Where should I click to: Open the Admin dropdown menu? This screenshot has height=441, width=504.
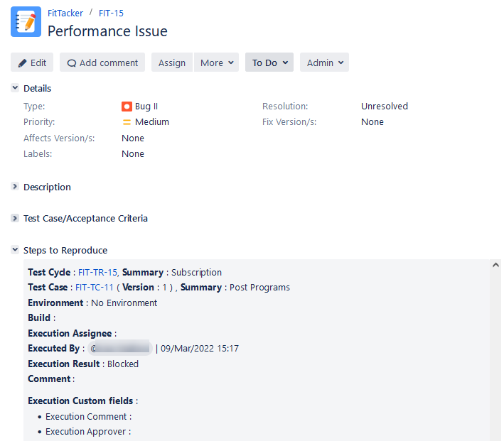click(x=324, y=62)
